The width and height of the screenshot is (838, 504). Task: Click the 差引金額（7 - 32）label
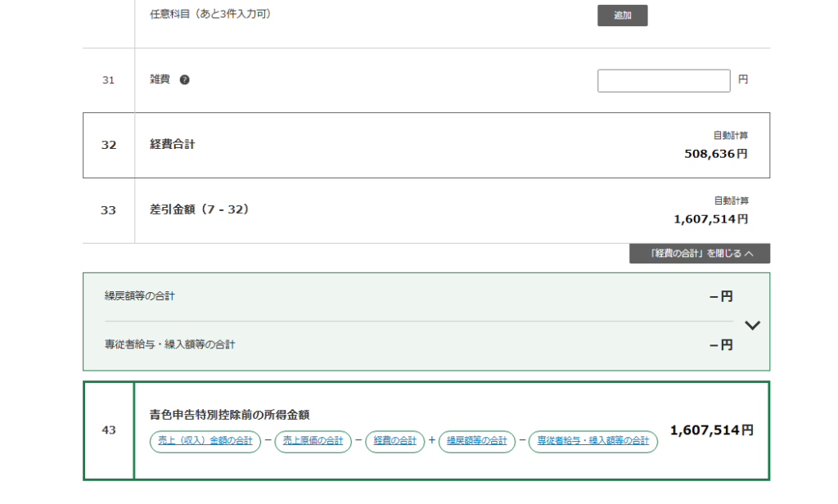pyautogui.click(x=199, y=210)
